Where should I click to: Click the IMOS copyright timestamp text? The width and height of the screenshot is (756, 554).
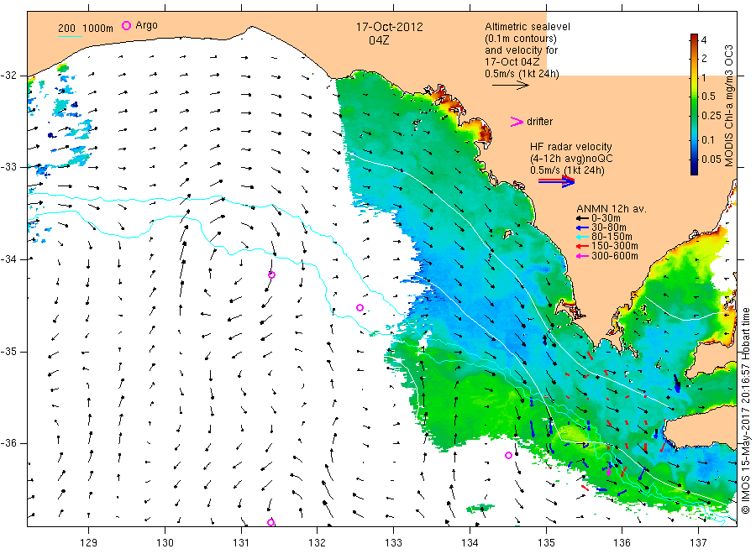pyautogui.click(x=746, y=411)
